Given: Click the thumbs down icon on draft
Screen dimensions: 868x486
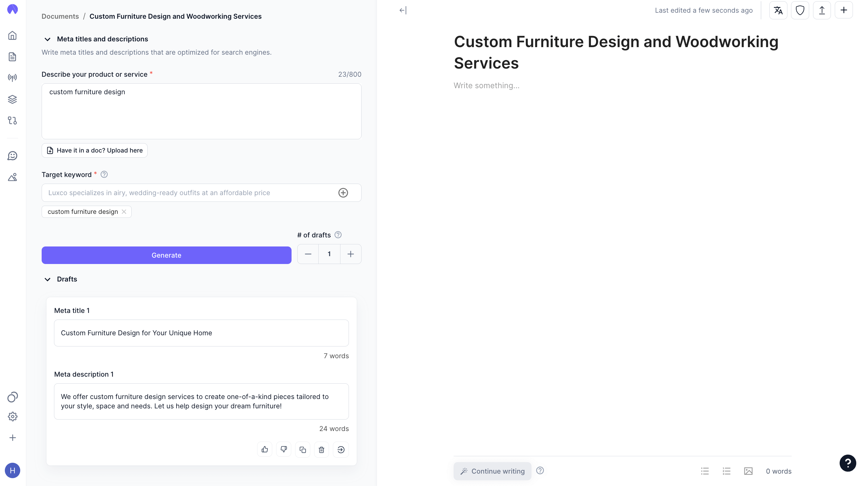Looking at the screenshot, I should (283, 449).
